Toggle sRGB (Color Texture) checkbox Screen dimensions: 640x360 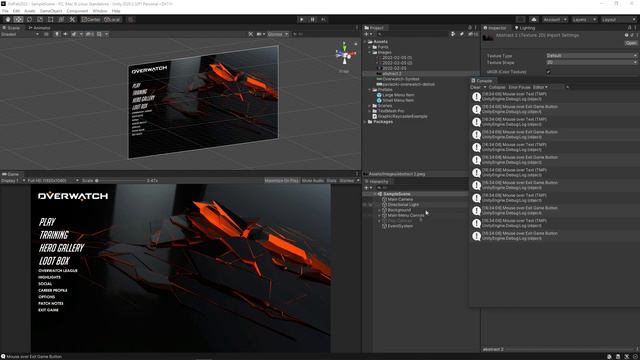tap(549, 72)
